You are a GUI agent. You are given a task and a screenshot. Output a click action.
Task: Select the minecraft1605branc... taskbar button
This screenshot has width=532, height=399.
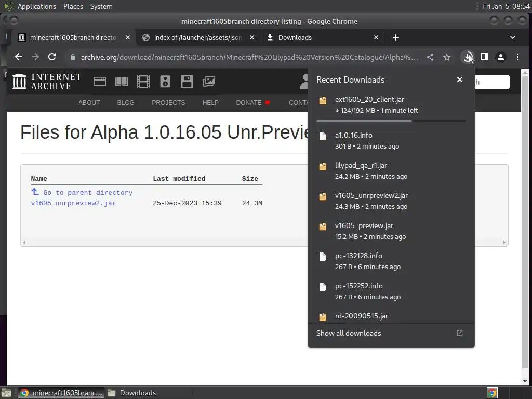[x=61, y=393]
